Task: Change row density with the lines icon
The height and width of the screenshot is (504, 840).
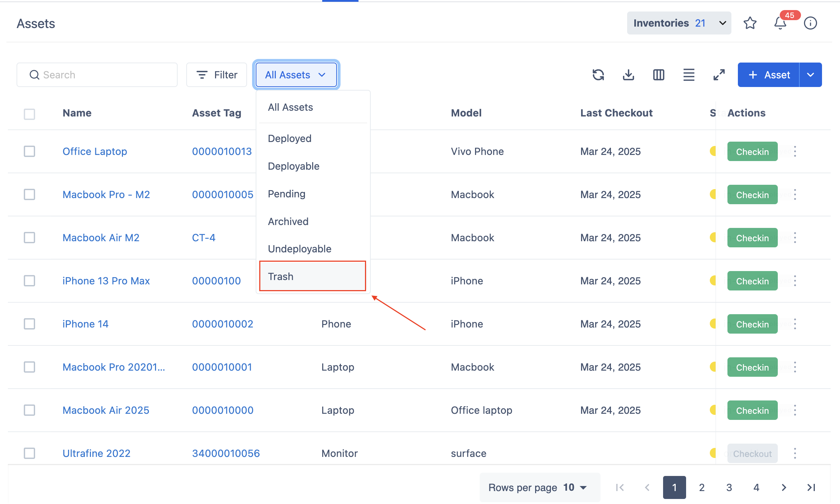Action: click(689, 75)
